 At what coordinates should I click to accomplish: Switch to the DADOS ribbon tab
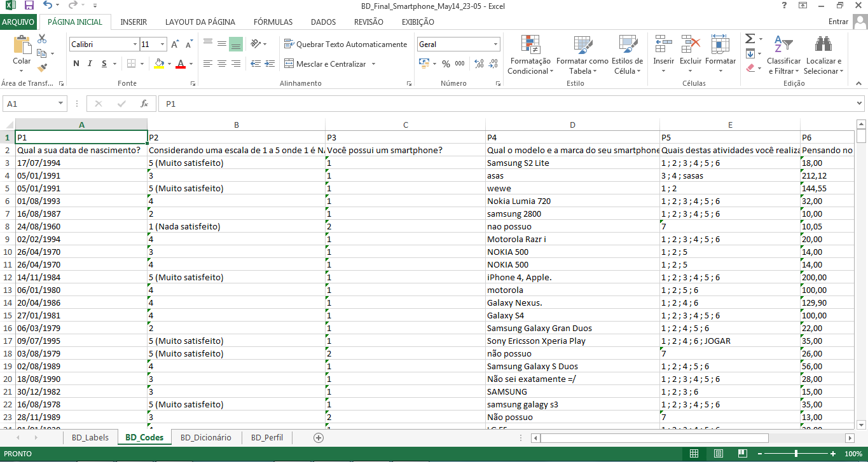click(x=323, y=22)
